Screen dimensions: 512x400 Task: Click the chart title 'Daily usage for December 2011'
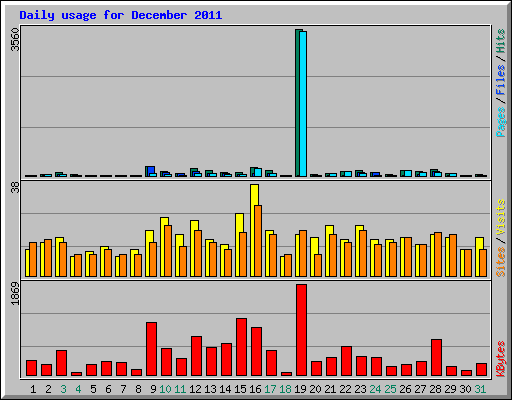point(121,15)
